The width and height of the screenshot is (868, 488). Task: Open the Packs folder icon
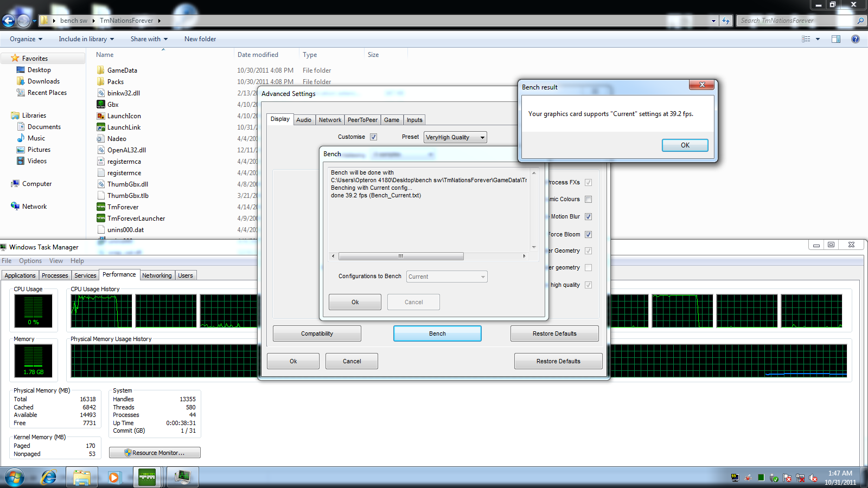[101, 81]
